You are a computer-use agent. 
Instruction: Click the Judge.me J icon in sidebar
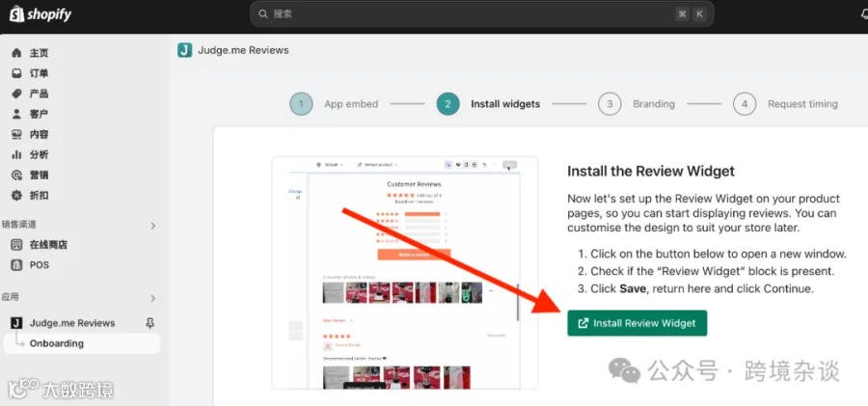(16, 323)
